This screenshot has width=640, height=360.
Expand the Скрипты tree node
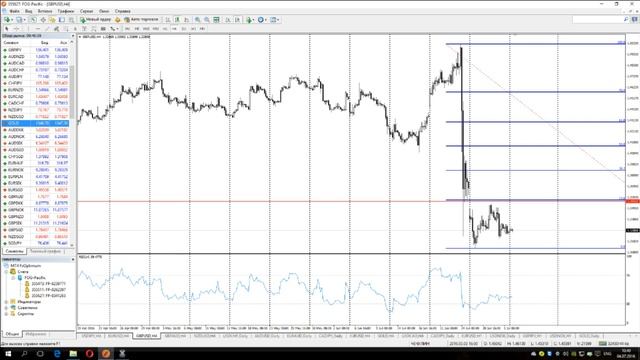(x=7, y=314)
